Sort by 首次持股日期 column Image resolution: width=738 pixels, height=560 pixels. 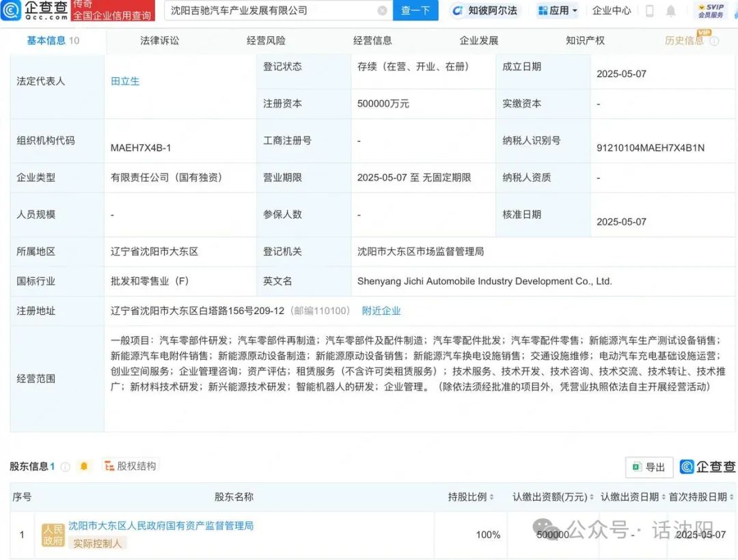click(731, 497)
